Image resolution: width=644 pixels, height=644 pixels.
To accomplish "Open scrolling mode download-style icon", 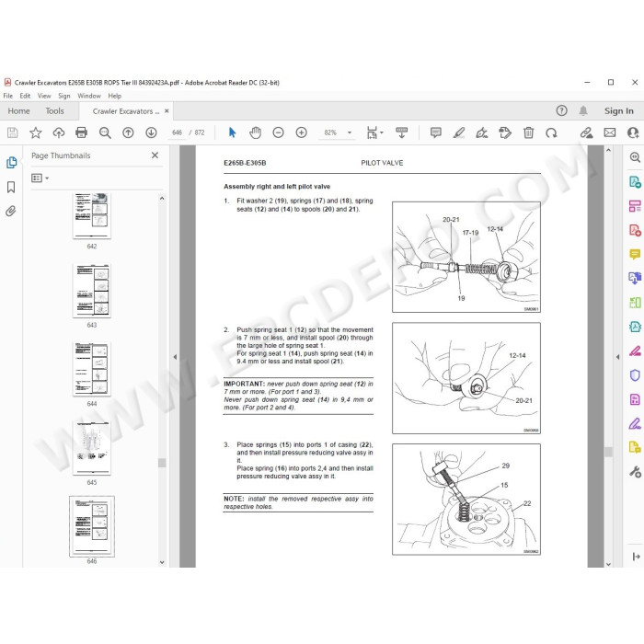I will point(402,132).
